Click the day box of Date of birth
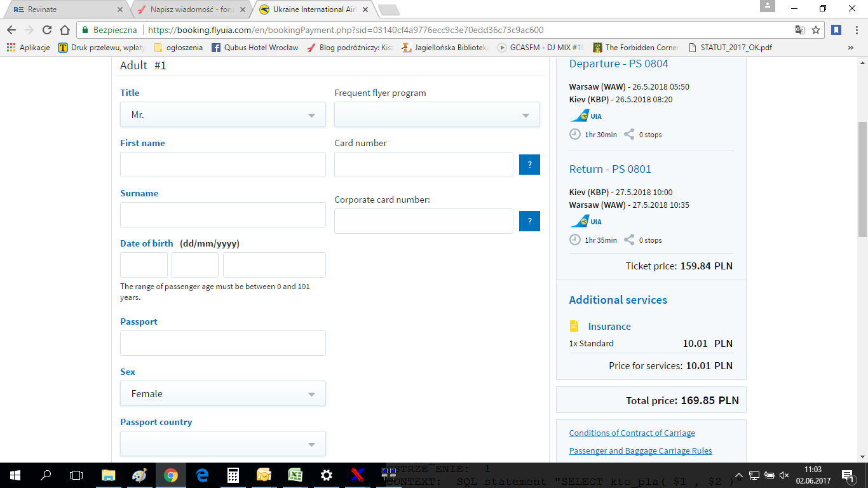868x488 pixels. click(x=144, y=265)
